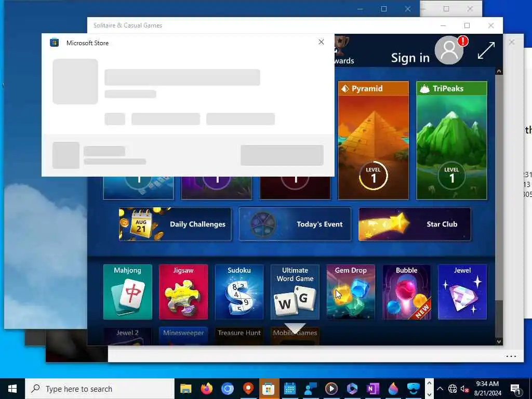Image resolution: width=532 pixels, height=399 pixels.
Task: Click the muted volume tray icon
Action: click(x=464, y=389)
